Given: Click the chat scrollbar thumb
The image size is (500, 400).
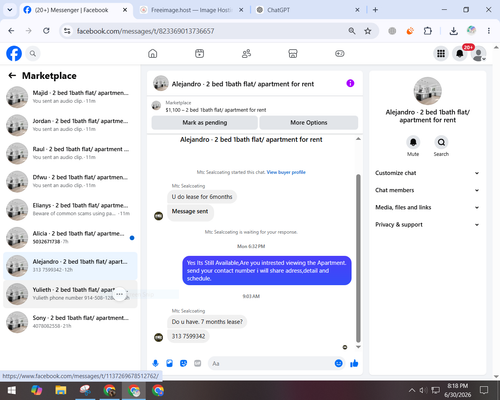Looking at the screenshot, I should point(358,258).
